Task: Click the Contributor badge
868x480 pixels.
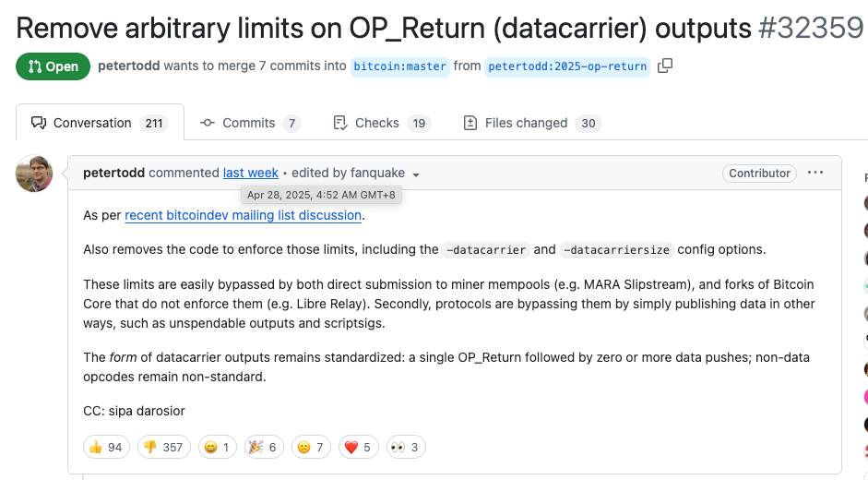Action: [x=759, y=174]
